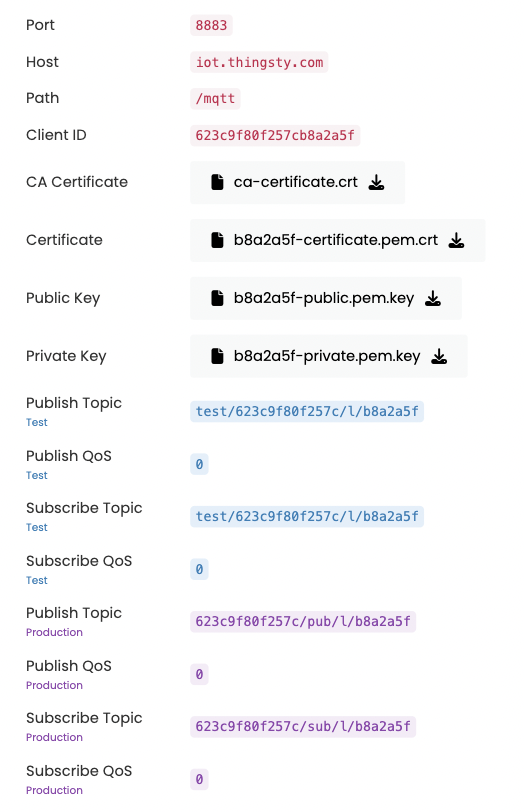Open the b8a2a5f-private.pem.key file link

327,356
